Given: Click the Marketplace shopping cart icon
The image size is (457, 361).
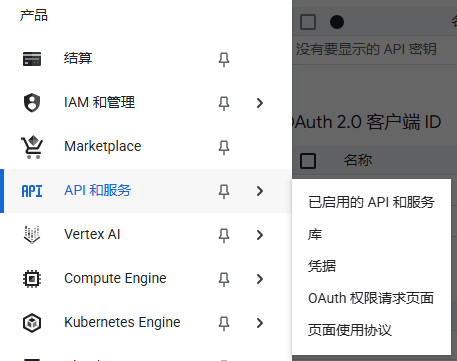Looking at the screenshot, I should point(32,147).
